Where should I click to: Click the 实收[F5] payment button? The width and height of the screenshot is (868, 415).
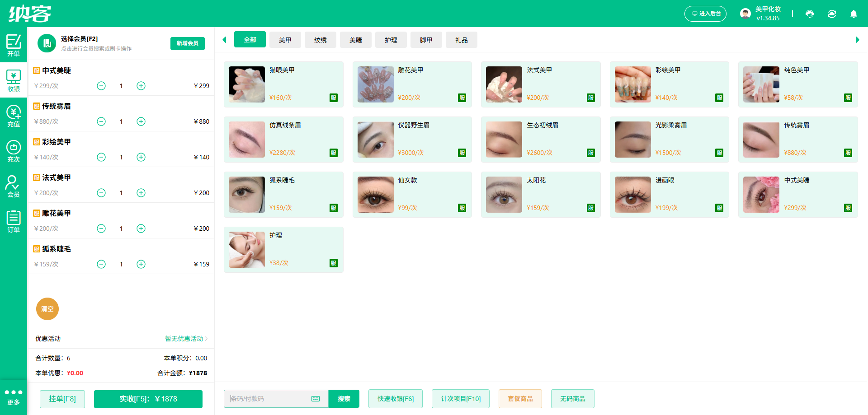(x=148, y=399)
